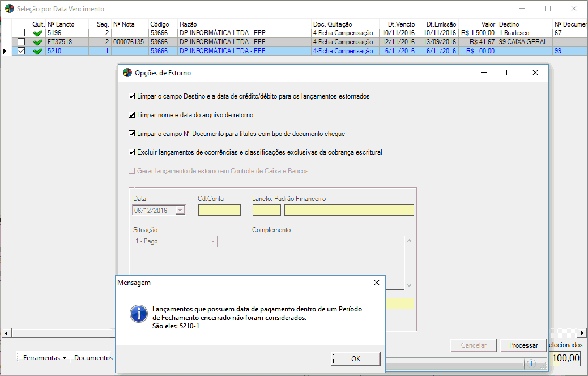Open the Documentos menu
This screenshot has width=588, height=376.
click(x=93, y=358)
